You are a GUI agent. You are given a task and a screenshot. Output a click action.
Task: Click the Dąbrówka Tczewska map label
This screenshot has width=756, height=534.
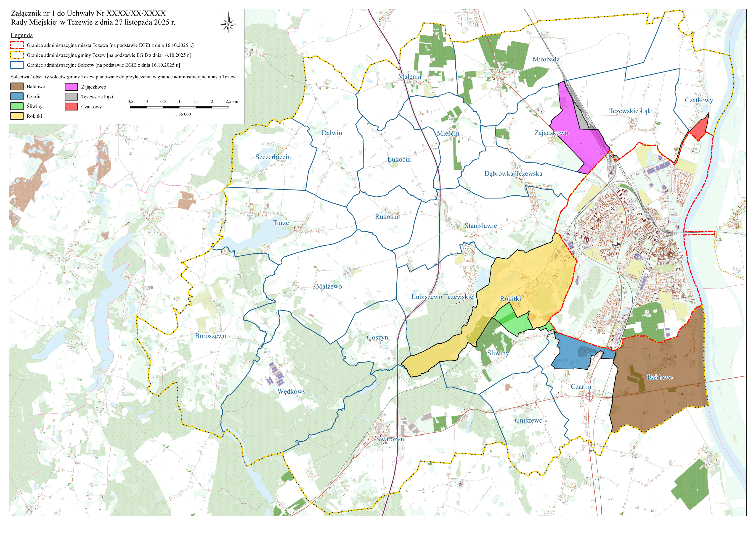[x=513, y=174]
